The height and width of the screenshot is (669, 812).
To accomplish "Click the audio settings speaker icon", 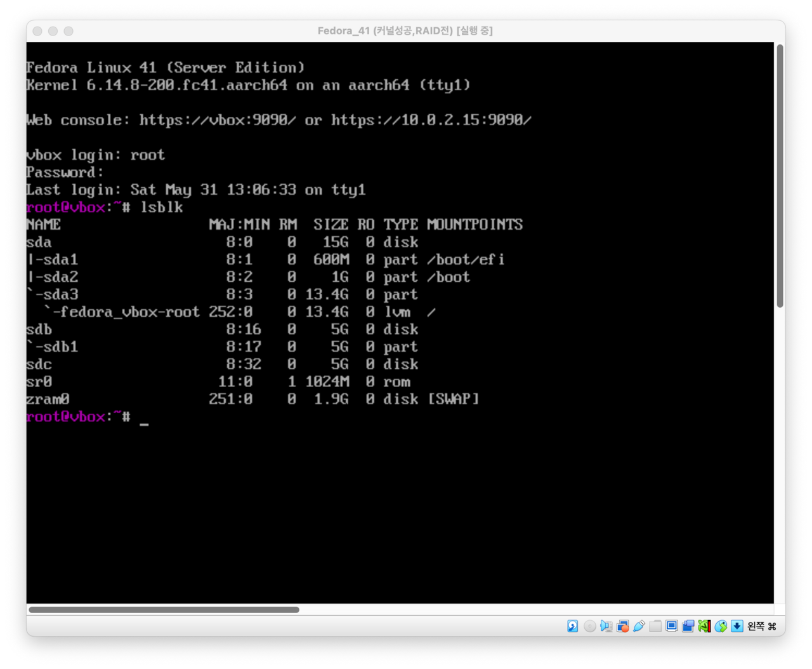I will [x=606, y=626].
